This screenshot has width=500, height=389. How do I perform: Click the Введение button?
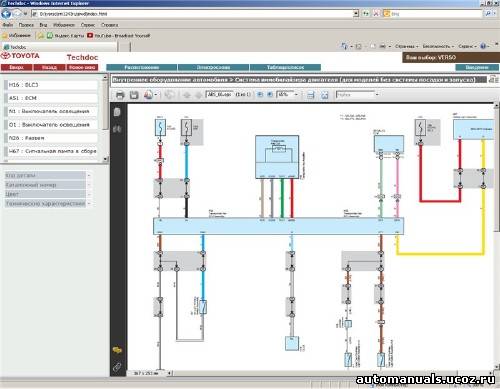pyautogui.click(x=477, y=67)
